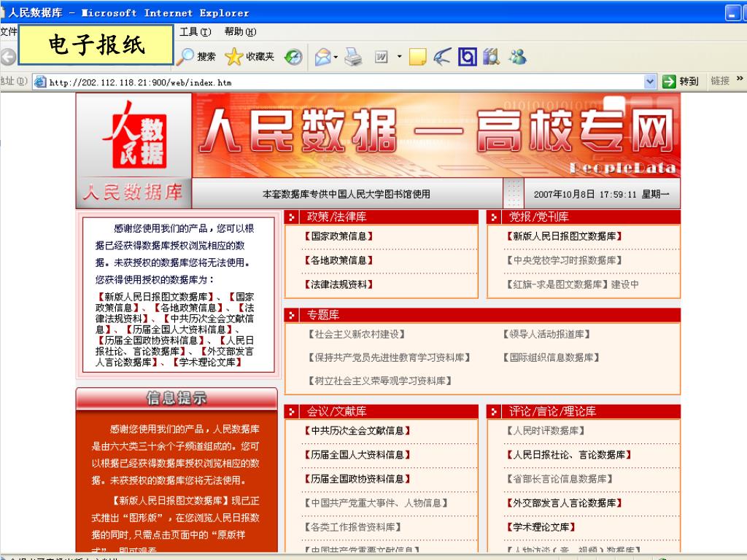Click the 人民数据库 label under the logo
Screen dimensions: 747x560
(133, 192)
